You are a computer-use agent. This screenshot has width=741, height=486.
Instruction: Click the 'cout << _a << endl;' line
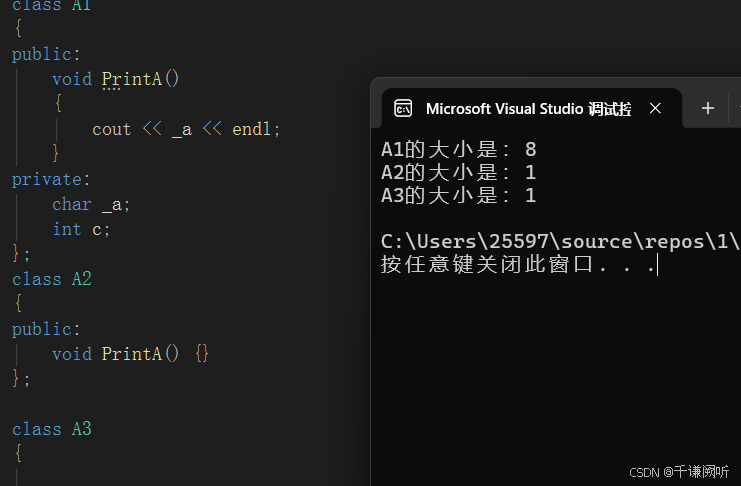[x=186, y=129]
